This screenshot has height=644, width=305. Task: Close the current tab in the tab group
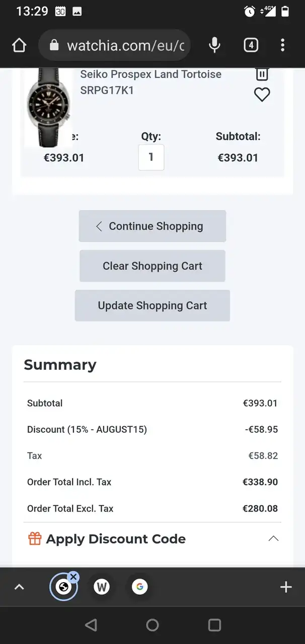point(73,577)
